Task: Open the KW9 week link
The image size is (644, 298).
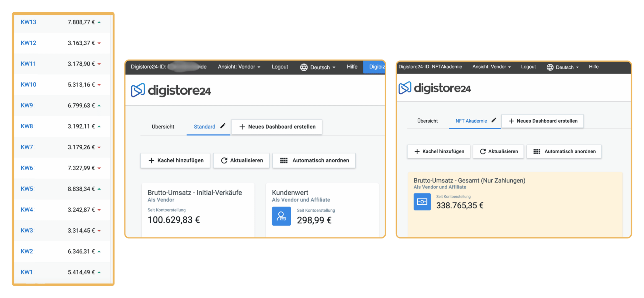Action: [x=27, y=105]
